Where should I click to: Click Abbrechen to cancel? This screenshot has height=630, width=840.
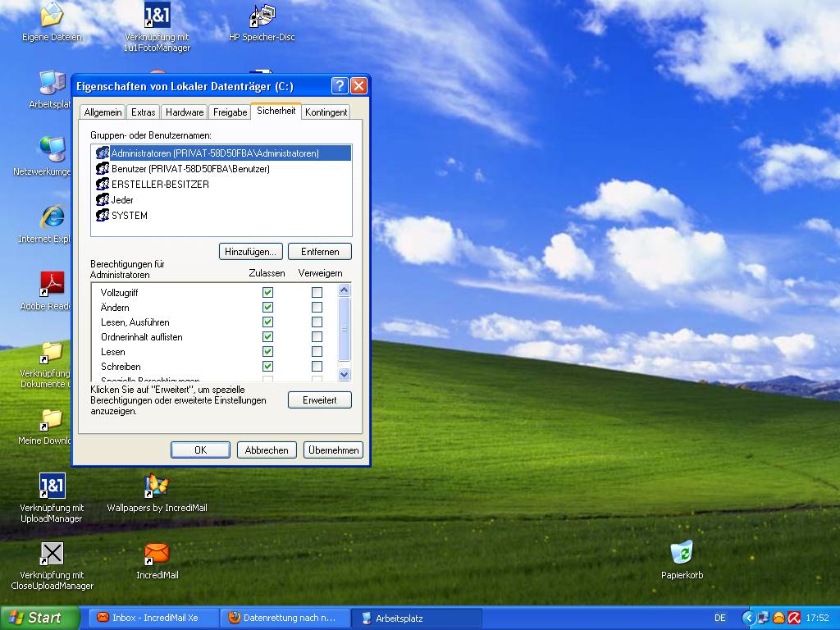267,450
